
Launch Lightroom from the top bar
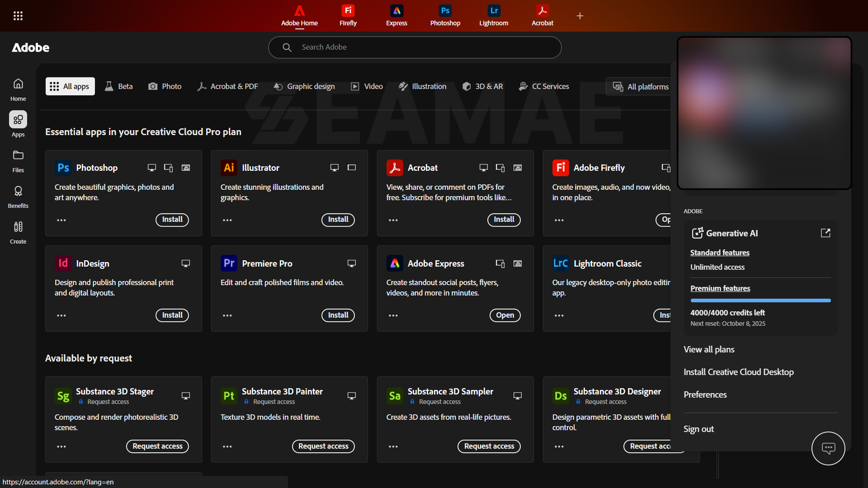coord(494,16)
